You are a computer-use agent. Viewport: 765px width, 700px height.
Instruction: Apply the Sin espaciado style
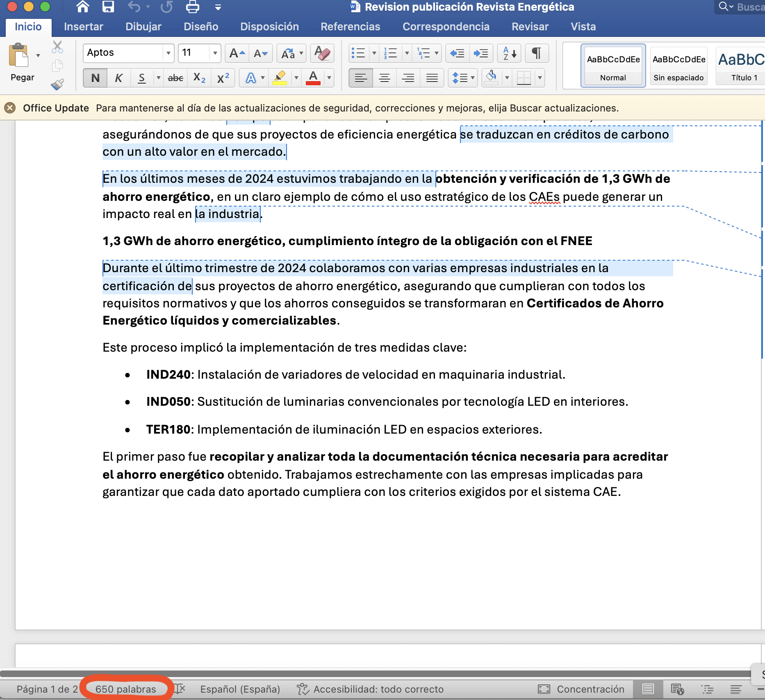click(x=679, y=66)
